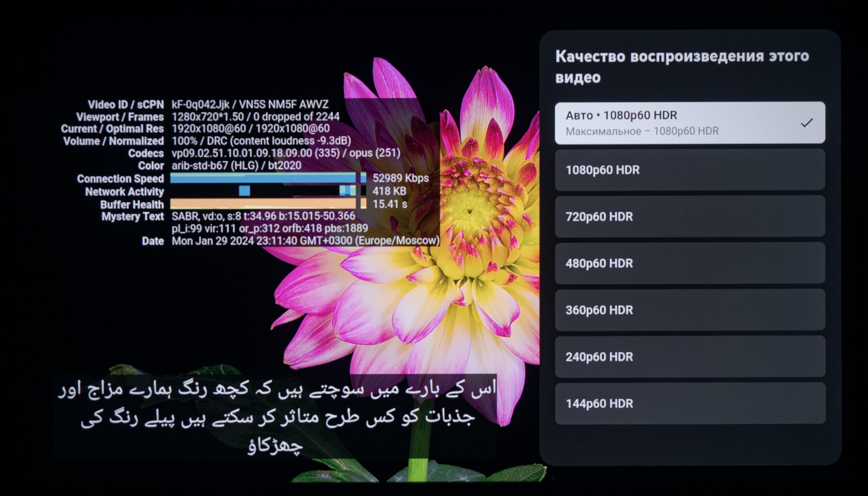Click the blue Connection Speed graph bar
This screenshot has width=868, height=496.
(262, 178)
